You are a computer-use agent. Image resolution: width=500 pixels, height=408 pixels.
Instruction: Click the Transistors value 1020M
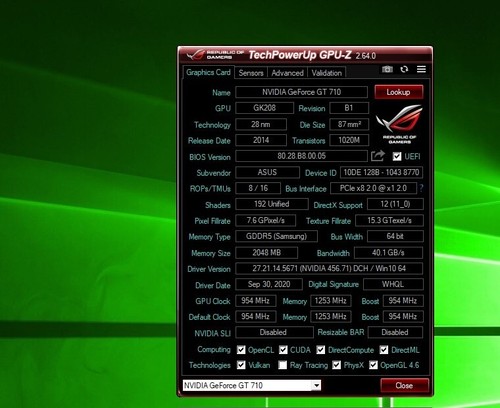coord(349,140)
